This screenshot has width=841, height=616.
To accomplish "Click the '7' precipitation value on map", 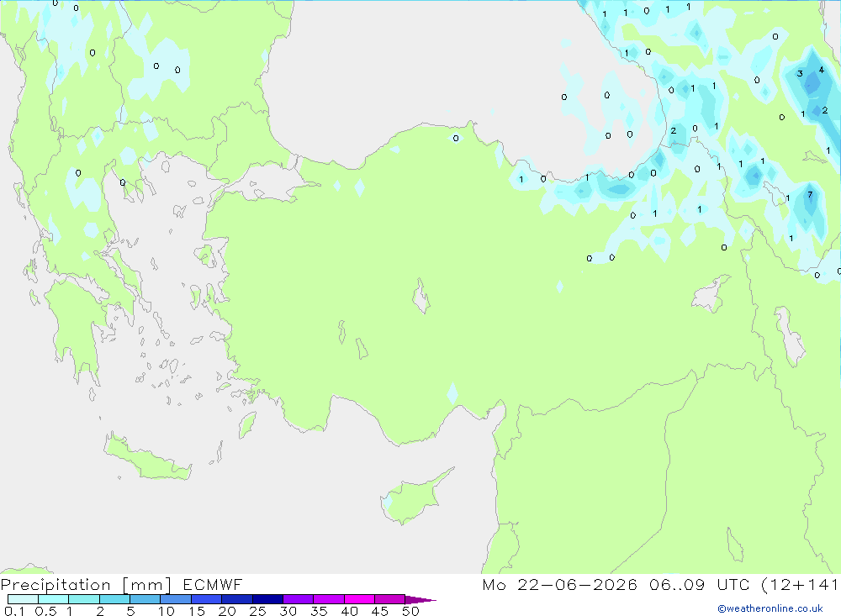I will tap(810, 195).
